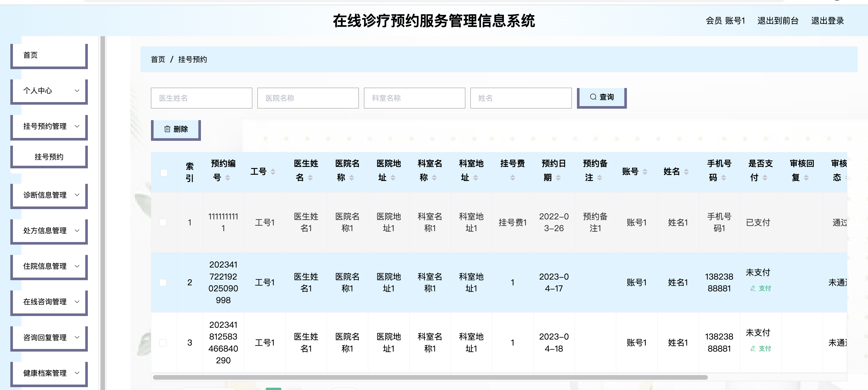Click magnifier icon in 查询 button
Screen dimensions: 868x390
pos(593,97)
